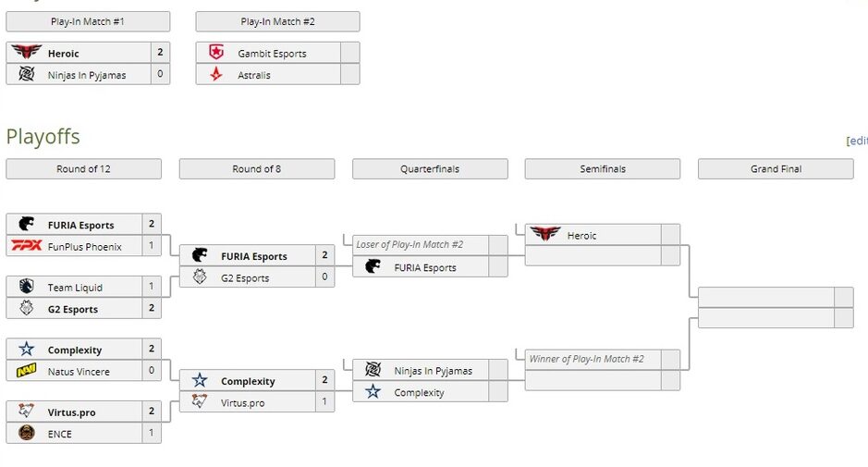Click the Virtus.pro logo in Round of 12
This screenshot has width=868, height=467.
[x=27, y=412]
